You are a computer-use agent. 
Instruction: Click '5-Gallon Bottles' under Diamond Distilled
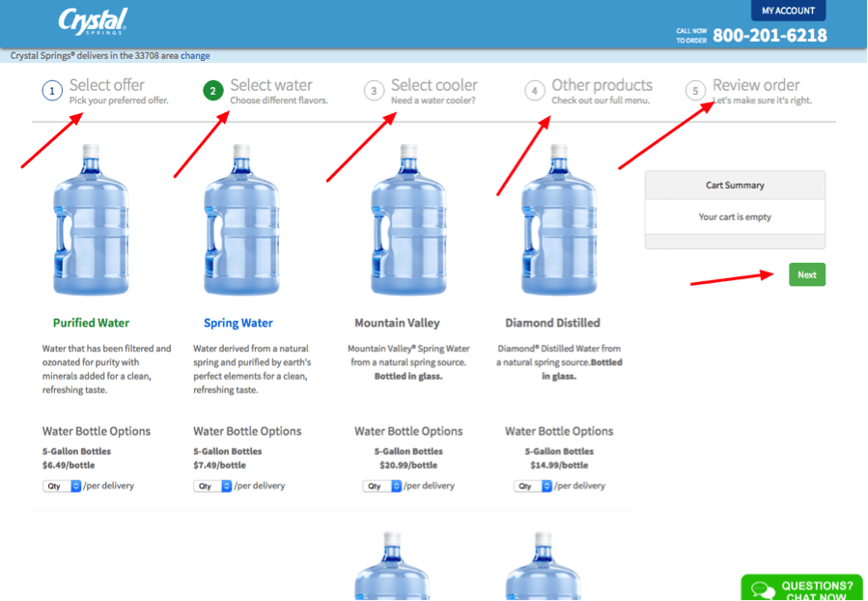[x=559, y=451]
